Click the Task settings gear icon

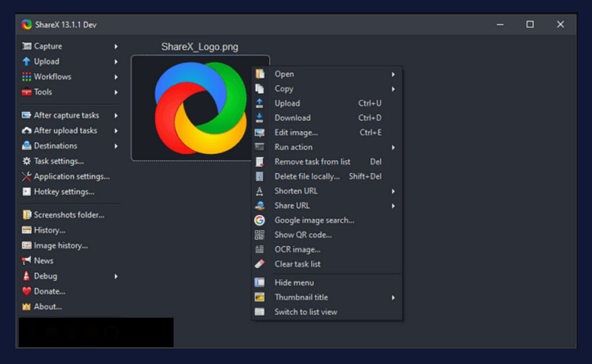(27, 161)
